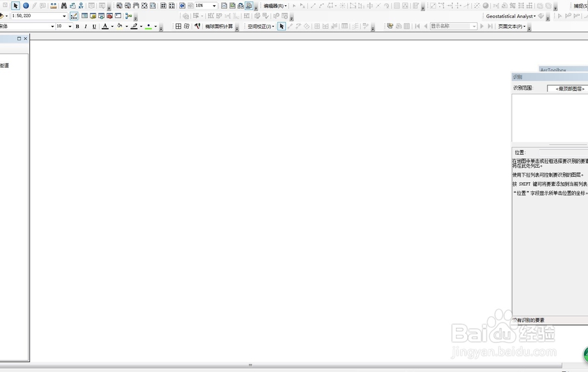
Task: Click the Find binoculars icon
Action: [x=64, y=6]
